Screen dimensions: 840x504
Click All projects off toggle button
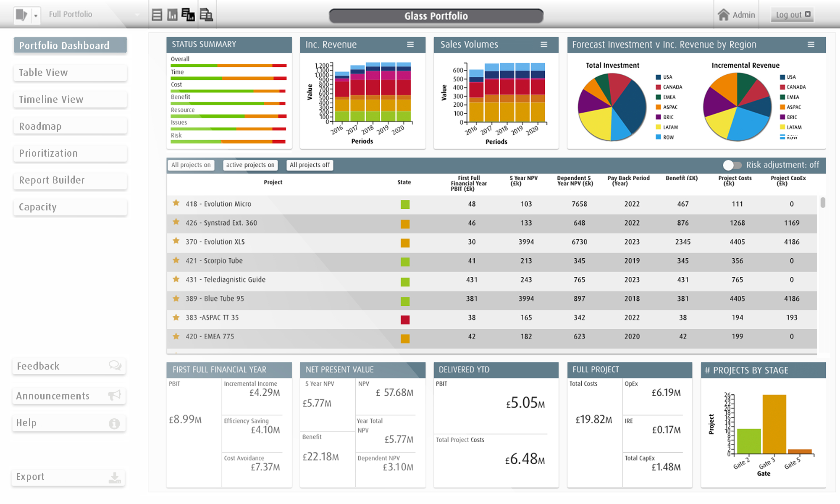310,165
